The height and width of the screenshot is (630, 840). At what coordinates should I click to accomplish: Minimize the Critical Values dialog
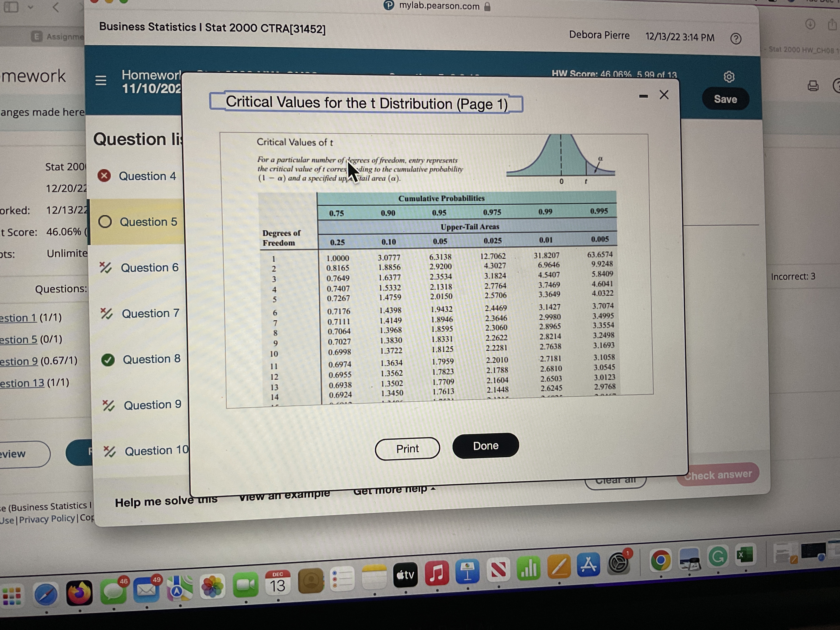643,96
